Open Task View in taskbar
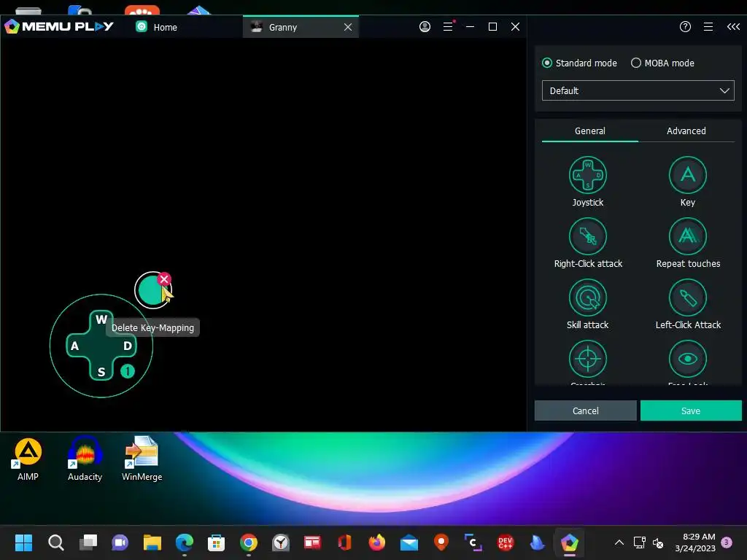The image size is (747, 560). (x=88, y=542)
